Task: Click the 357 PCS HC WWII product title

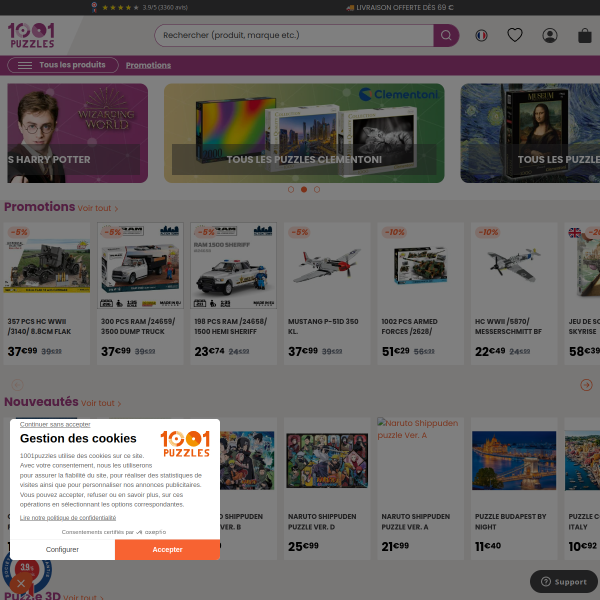Action: (39, 326)
